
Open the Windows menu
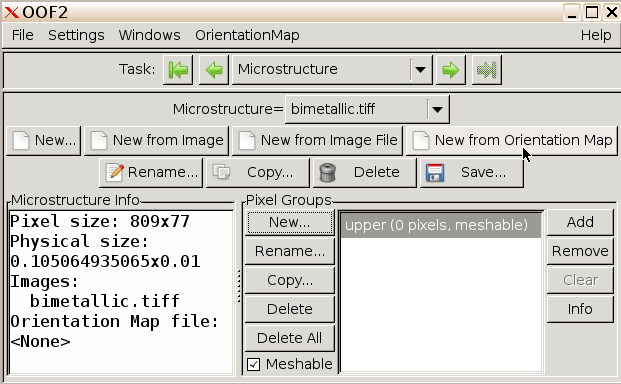149,35
